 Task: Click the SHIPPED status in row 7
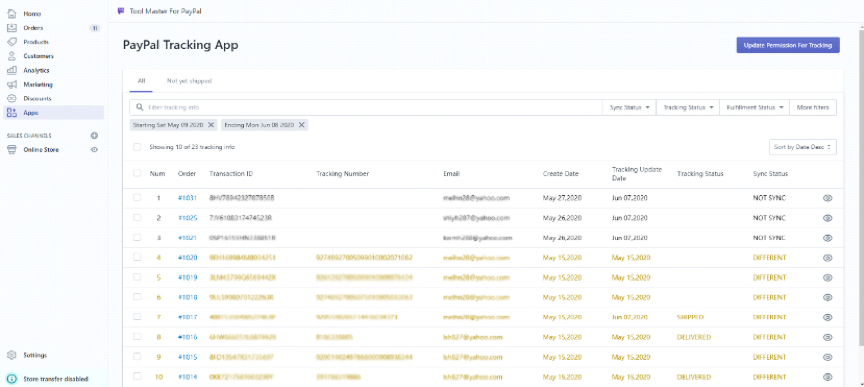690,317
